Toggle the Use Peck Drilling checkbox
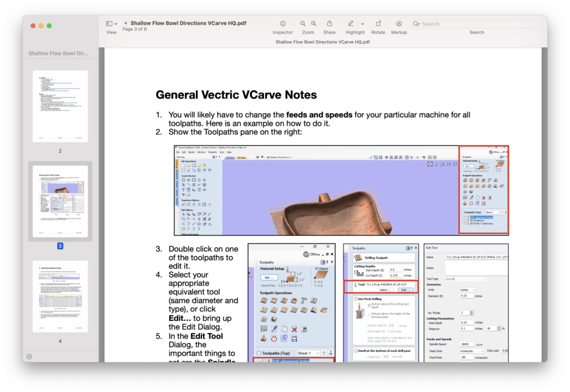This screenshot has width=570, height=392. click(x=356, y=299)
